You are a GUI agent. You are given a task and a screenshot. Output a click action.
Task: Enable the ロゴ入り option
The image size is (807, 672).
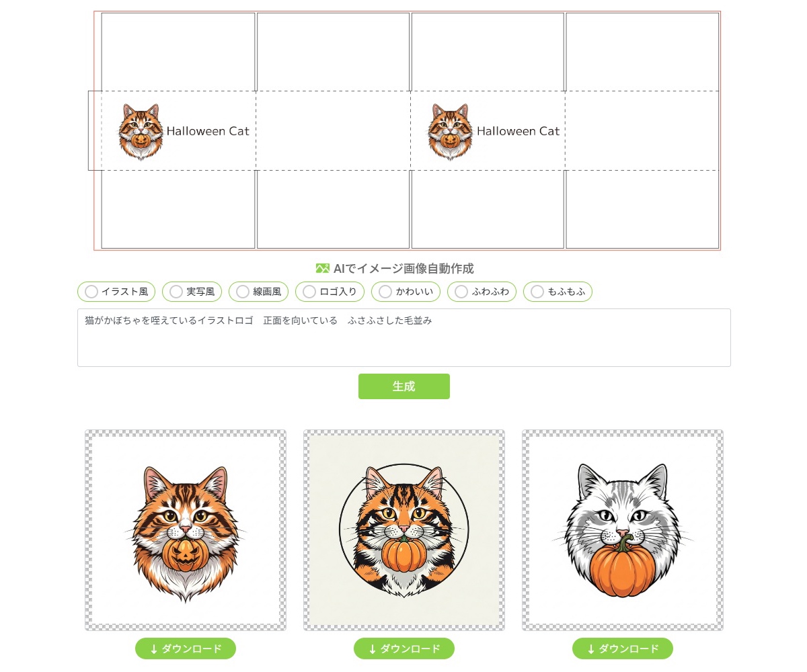point(330,292)
